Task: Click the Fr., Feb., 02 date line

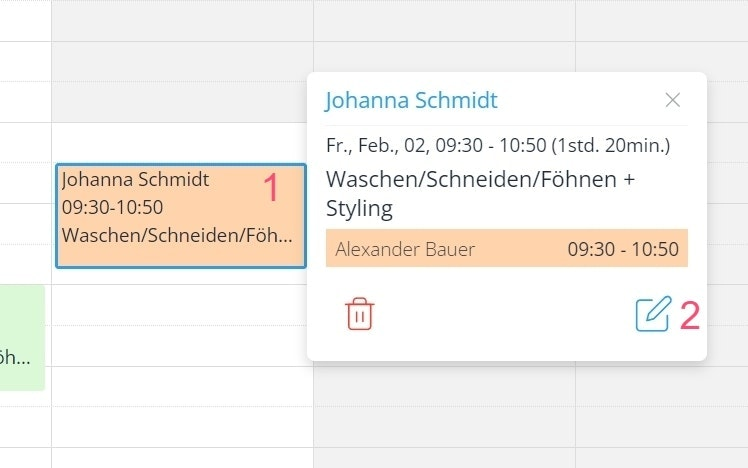Action: pos(498,145)
